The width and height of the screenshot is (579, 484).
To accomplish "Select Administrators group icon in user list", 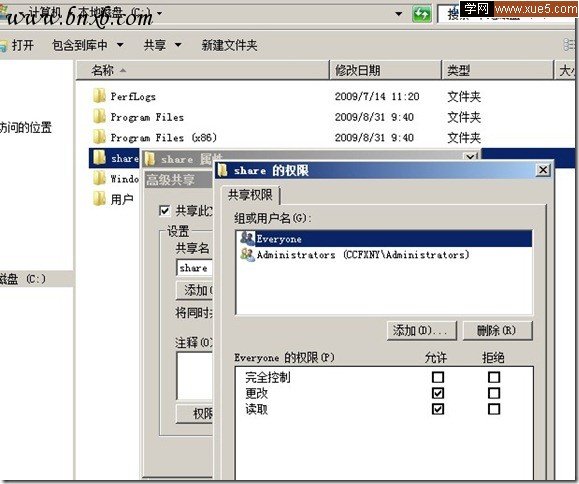I will click(x=247, y=254).
